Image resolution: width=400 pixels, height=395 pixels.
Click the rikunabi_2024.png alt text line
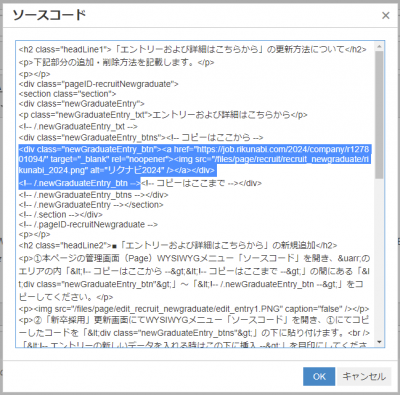click(x=117, y=170)
